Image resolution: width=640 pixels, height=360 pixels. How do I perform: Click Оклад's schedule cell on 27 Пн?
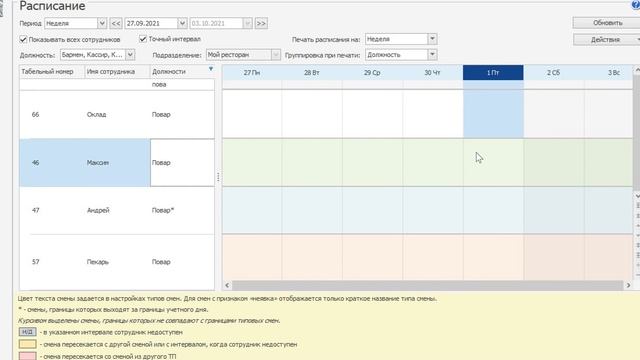(252, 114)
